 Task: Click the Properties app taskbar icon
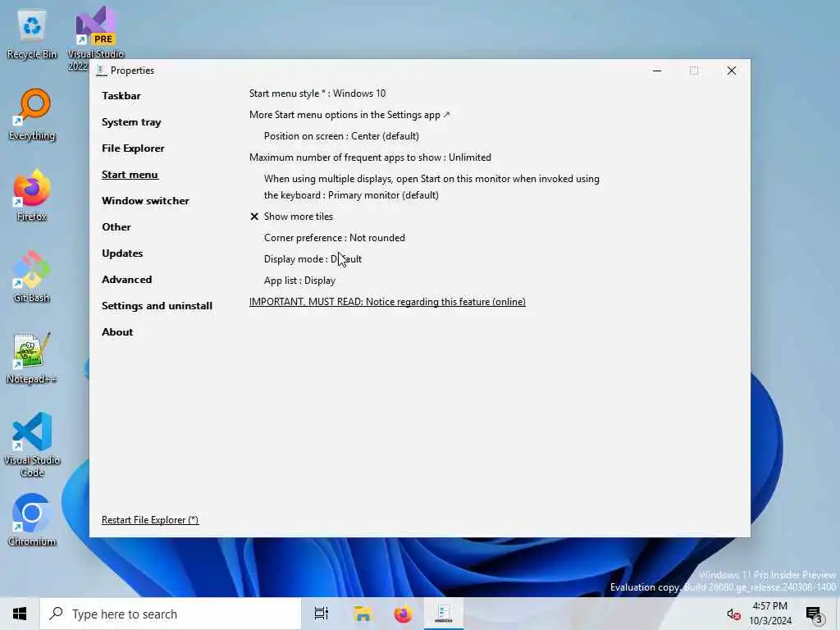(x=444, y=614)
